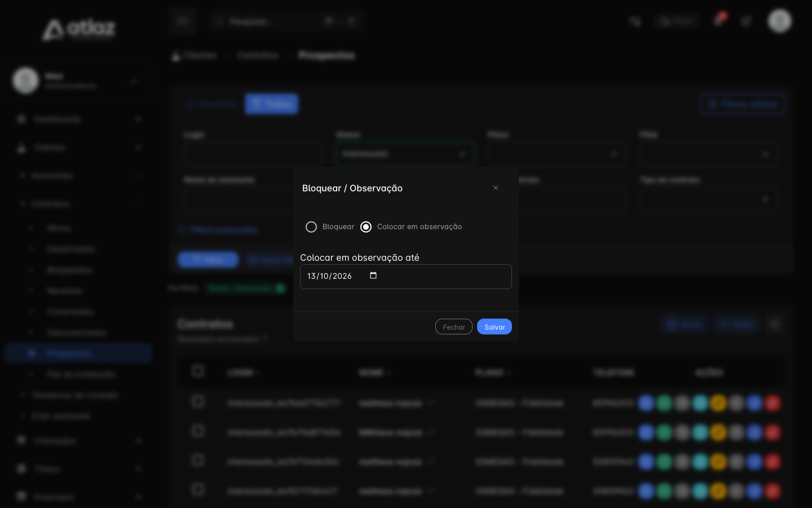The width and height of the screenshot is (812, 508).
Task: Close the Bloquear / Observação dialog with X
Action: click(x=496, y=188)
